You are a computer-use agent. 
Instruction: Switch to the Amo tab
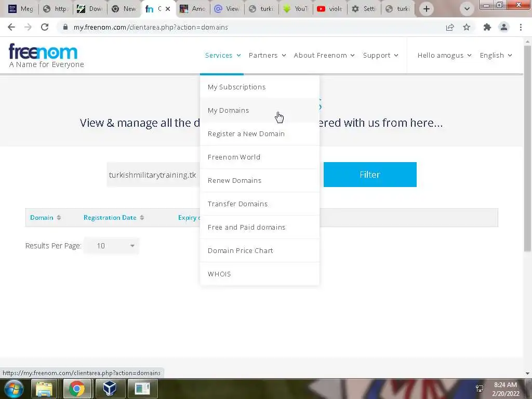click(x=193, y=9)
